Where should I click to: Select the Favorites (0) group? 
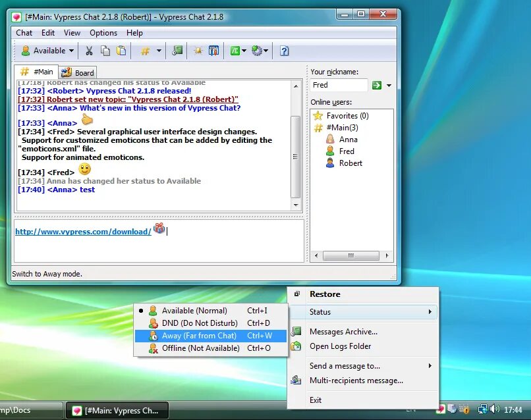coord(347,116)
